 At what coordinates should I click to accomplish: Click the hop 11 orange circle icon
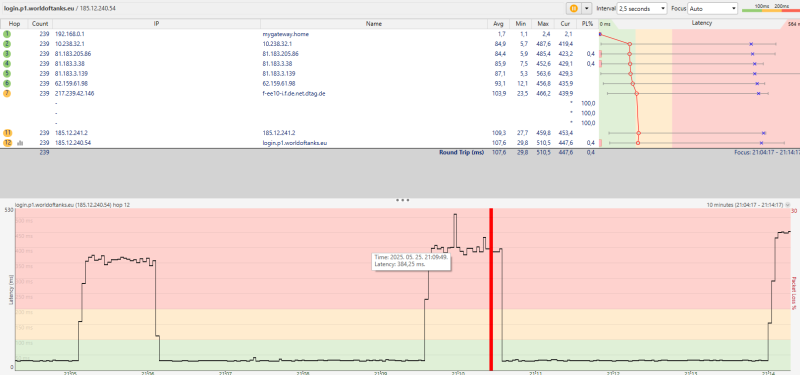(7, 133)
